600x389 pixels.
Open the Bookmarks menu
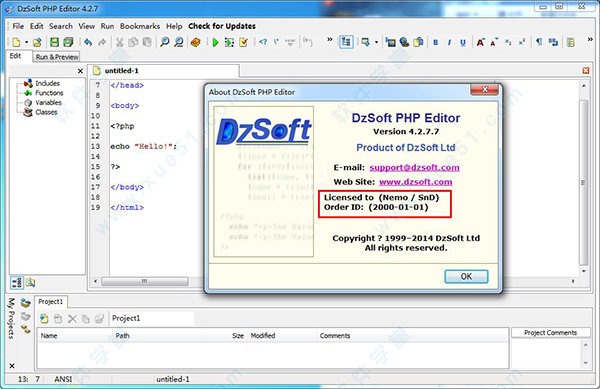tap(140, 26)
